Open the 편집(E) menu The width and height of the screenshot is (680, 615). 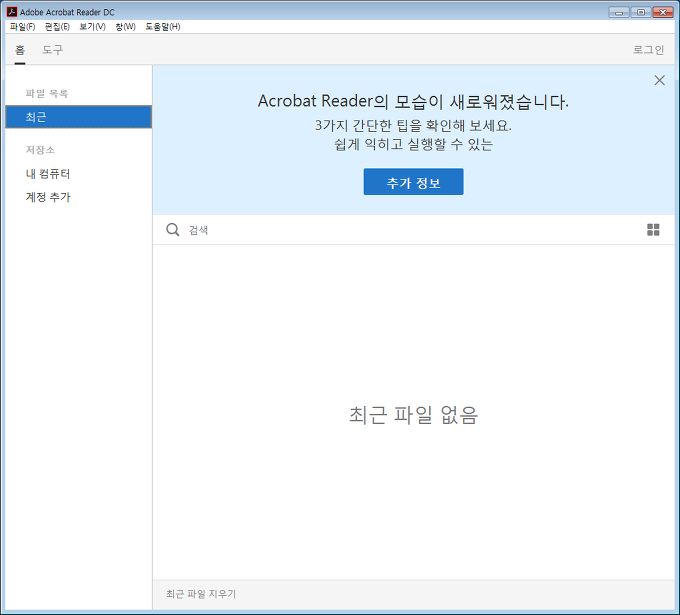[57, 27]
